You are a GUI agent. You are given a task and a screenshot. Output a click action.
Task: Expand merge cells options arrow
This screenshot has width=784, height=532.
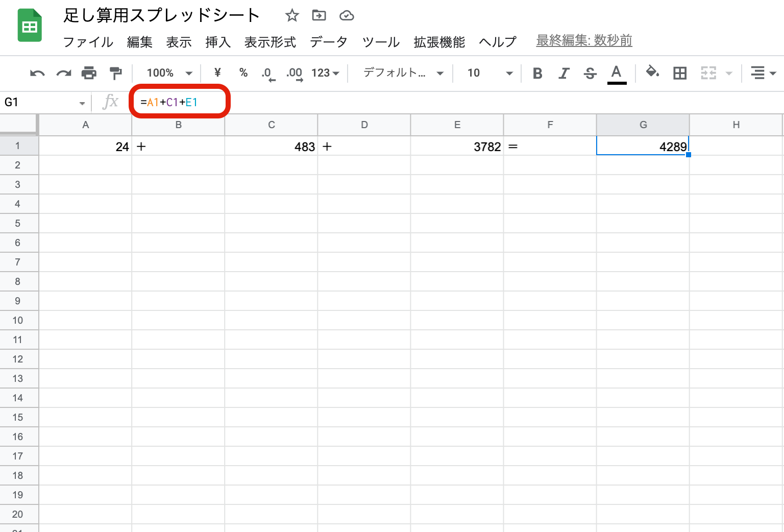click(x=729, y=74)
